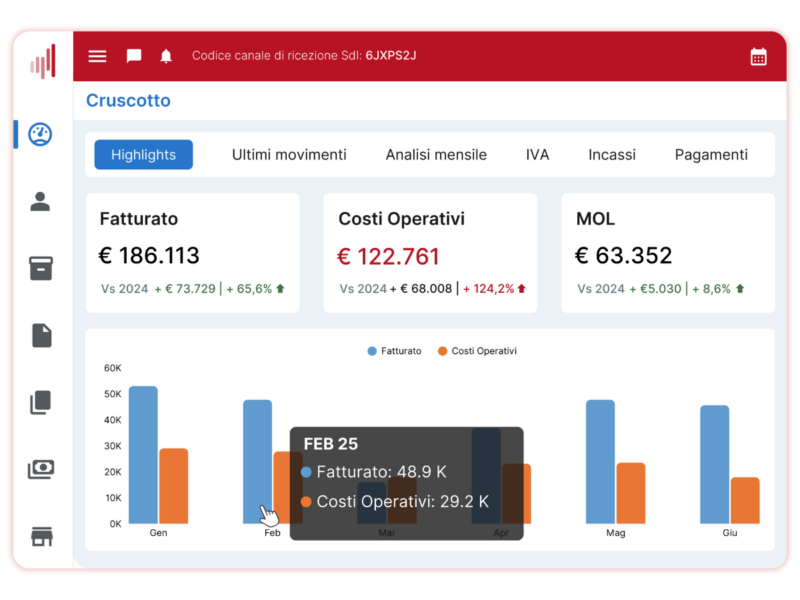Click the blue Feb bar in chart
800x600 pixels.
pos(257,460)
